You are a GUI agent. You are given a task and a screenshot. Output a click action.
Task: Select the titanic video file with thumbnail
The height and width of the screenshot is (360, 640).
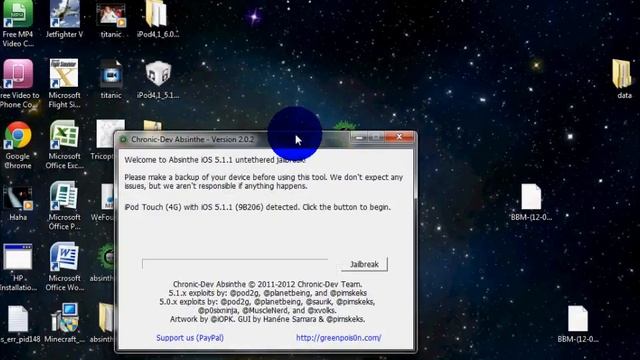(111, 15)
